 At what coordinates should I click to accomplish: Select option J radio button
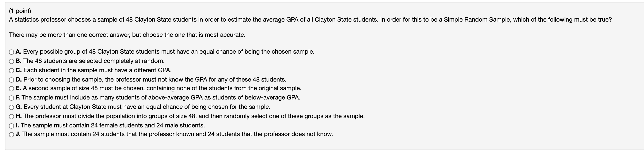pos(11,135)
